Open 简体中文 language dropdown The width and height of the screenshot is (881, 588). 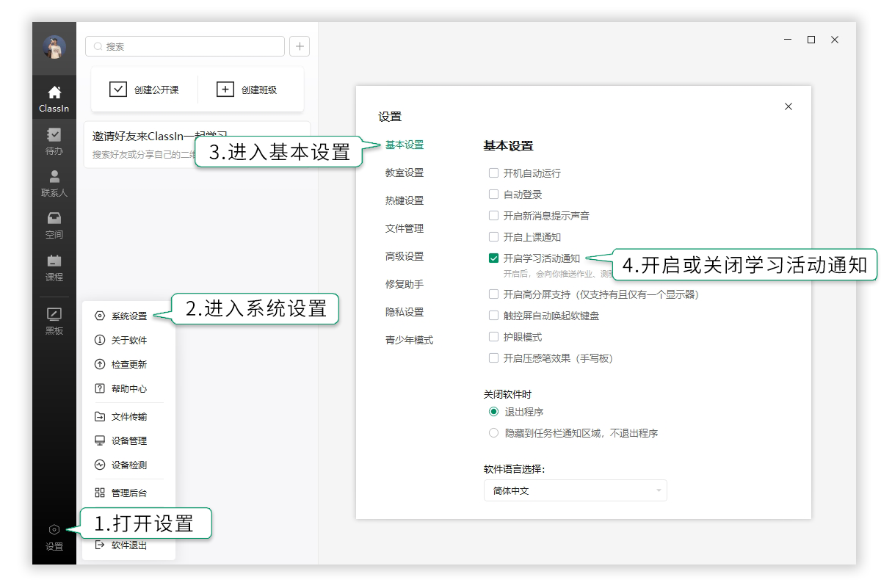point(575,490)
